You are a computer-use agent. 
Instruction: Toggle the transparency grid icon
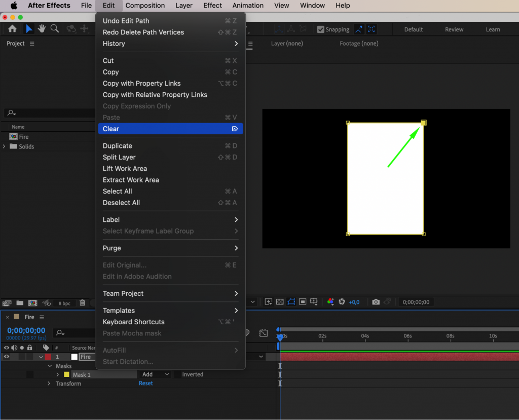(x=280, y=302)
